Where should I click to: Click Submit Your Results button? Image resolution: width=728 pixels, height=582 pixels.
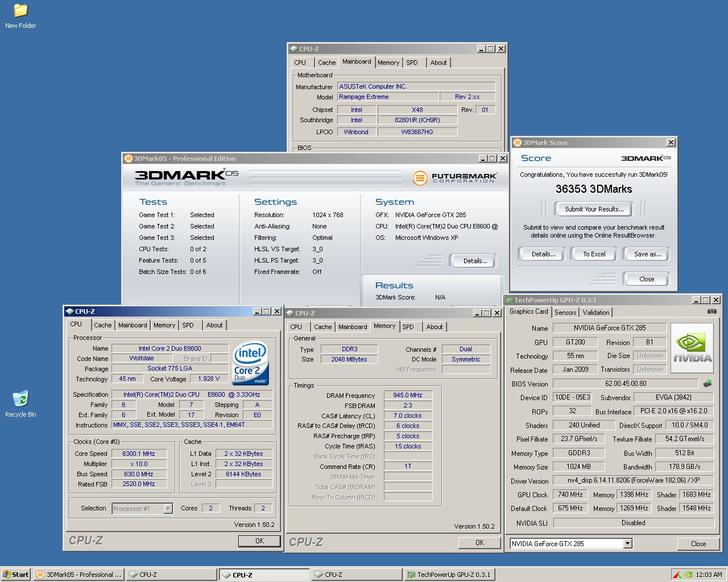pyautogui.click(x=594, y=209)
